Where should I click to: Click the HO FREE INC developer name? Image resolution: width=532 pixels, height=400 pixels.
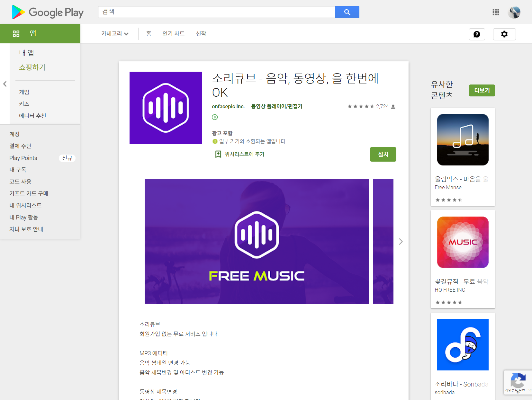point(450,290)
